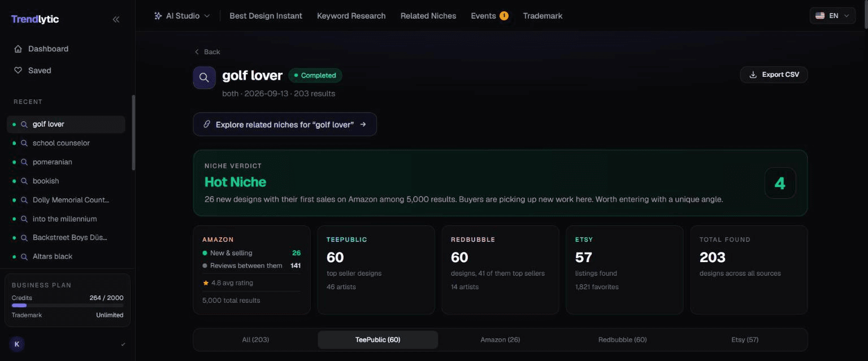Click the "Unlimited" trademark value
Viewport: 868px width, 361px height.
[x=110, y=315]
